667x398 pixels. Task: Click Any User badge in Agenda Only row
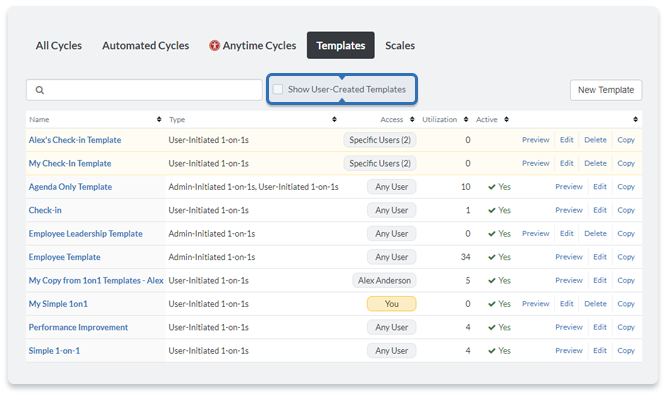[x=391, y=187]
